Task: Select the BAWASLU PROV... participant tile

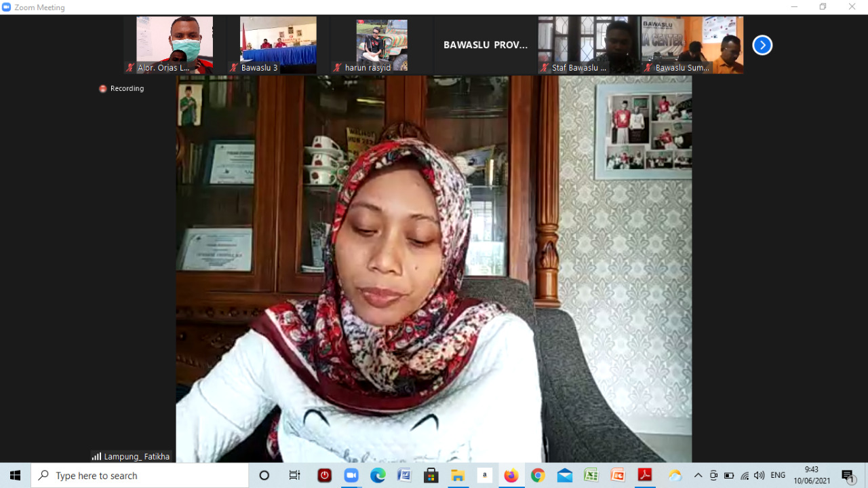Action: point(486,45)
